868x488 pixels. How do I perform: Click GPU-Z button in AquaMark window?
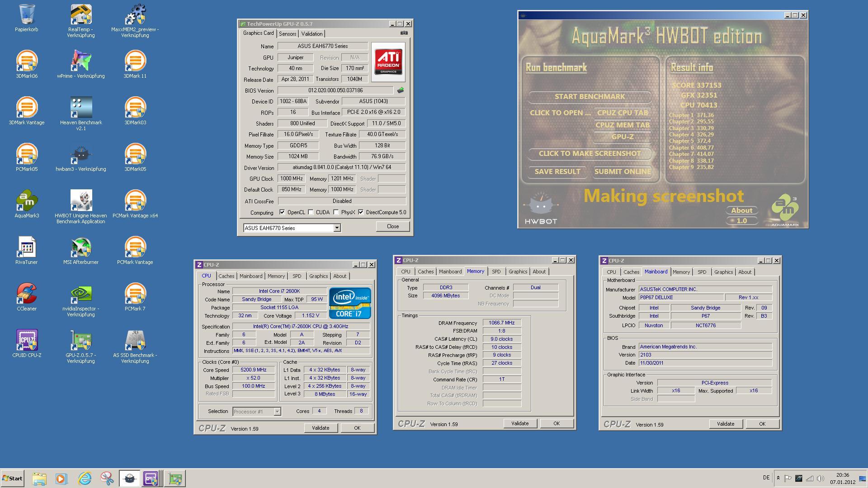point(623,137)
